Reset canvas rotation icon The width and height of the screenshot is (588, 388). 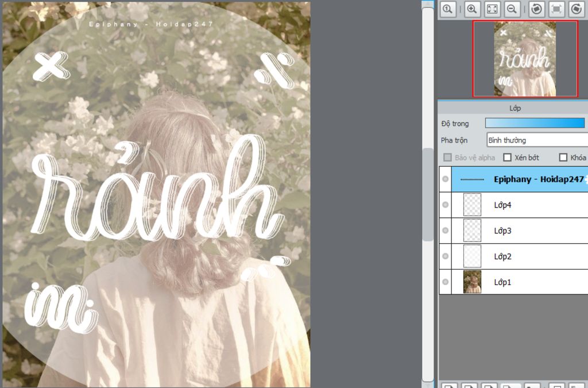click(x=557, y=9)
